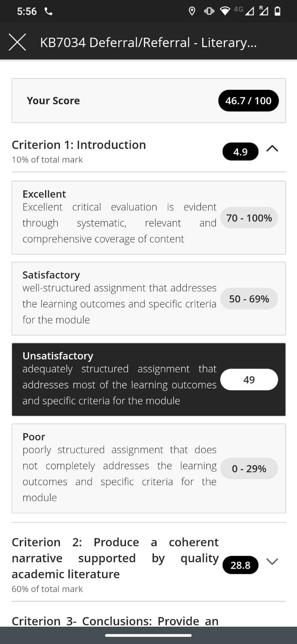
Task: Tap the Wi-Fi signal icon
Action: tap(226, 11)
